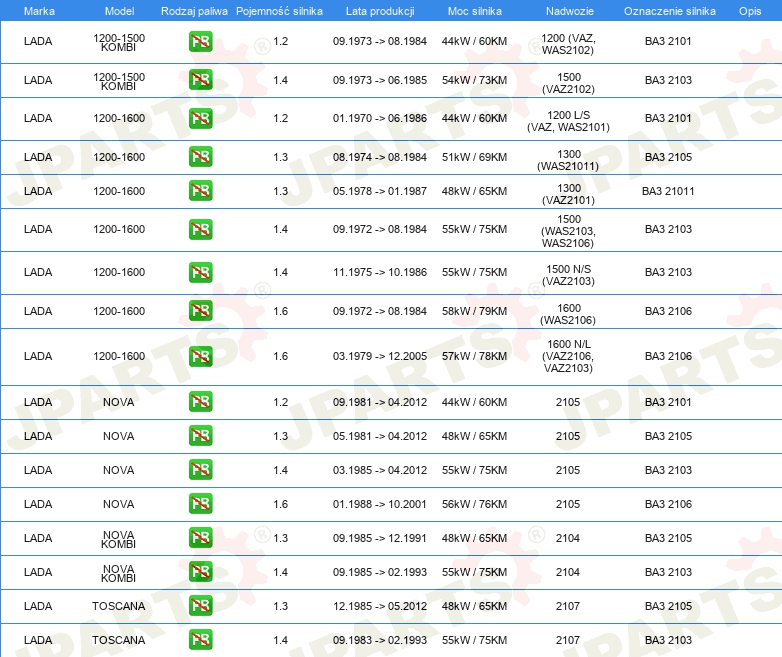Select the body cell '1600 (WAS2106)'

click(x=568, y=314)
